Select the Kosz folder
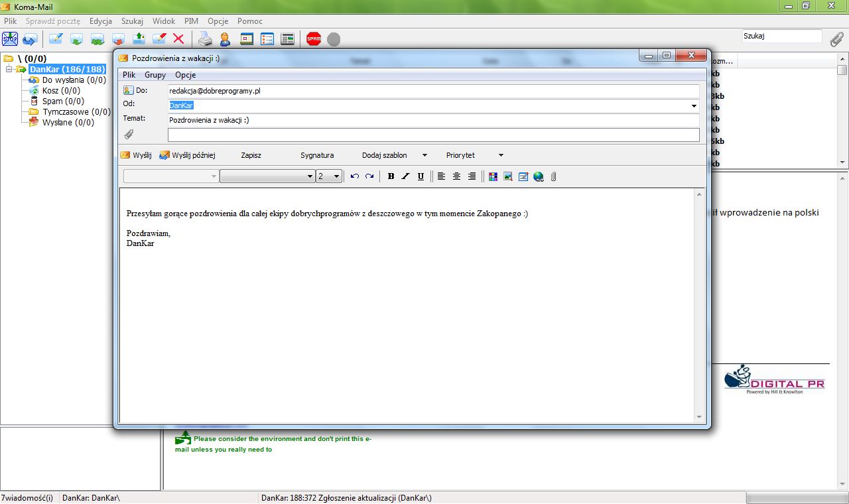849x504 pixels. point(61,91)
